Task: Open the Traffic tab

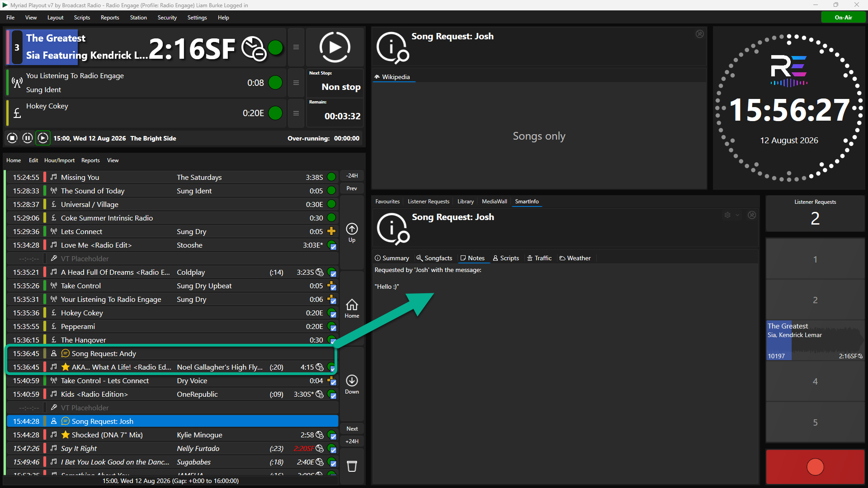Action: click(x=539, y=258)
